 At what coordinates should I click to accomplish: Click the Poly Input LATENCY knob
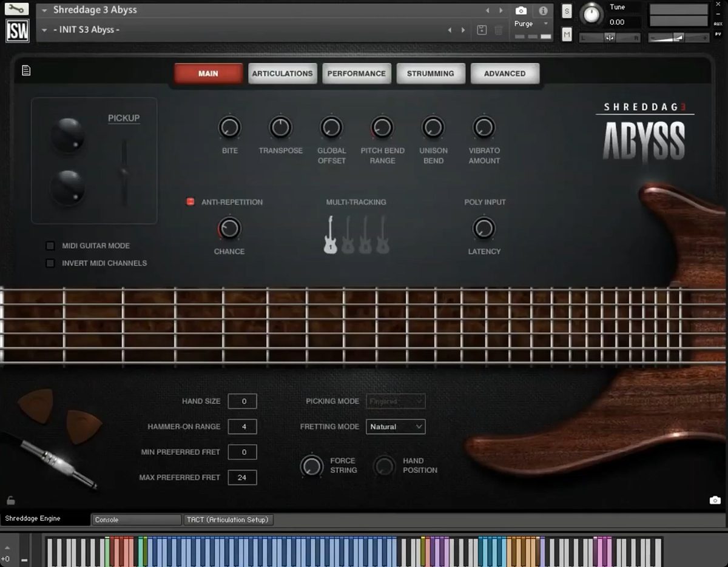[x=484, y=229]
